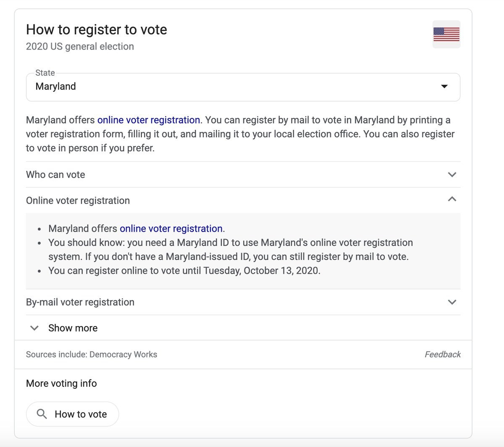Screen dimensions: 504x447
Task: Click the How to register to vote heading
Action: point(97,30)
